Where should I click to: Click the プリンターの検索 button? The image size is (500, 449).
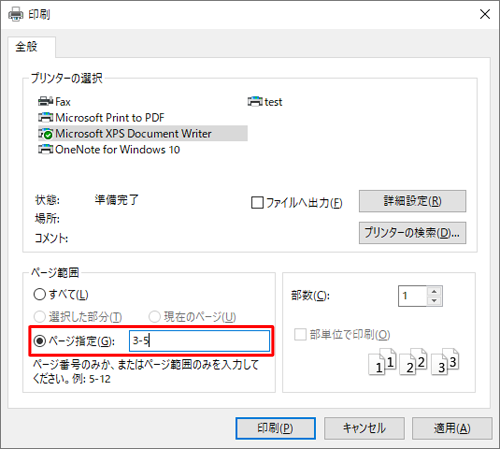coord(412,233)
